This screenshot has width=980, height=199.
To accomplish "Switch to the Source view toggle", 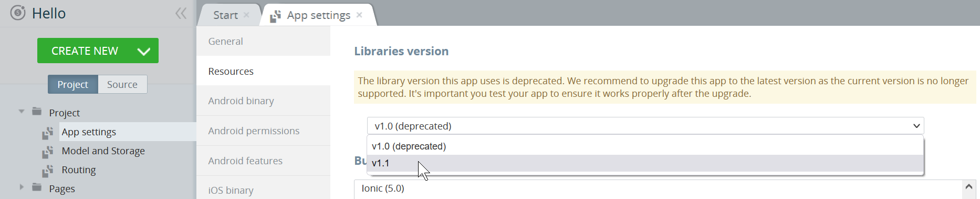I will pyautogui.click(x=122, y=84).
